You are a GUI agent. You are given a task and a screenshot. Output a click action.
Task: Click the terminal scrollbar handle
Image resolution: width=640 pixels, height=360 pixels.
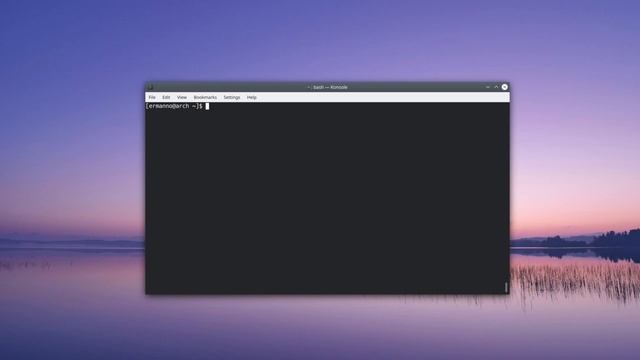506,287
